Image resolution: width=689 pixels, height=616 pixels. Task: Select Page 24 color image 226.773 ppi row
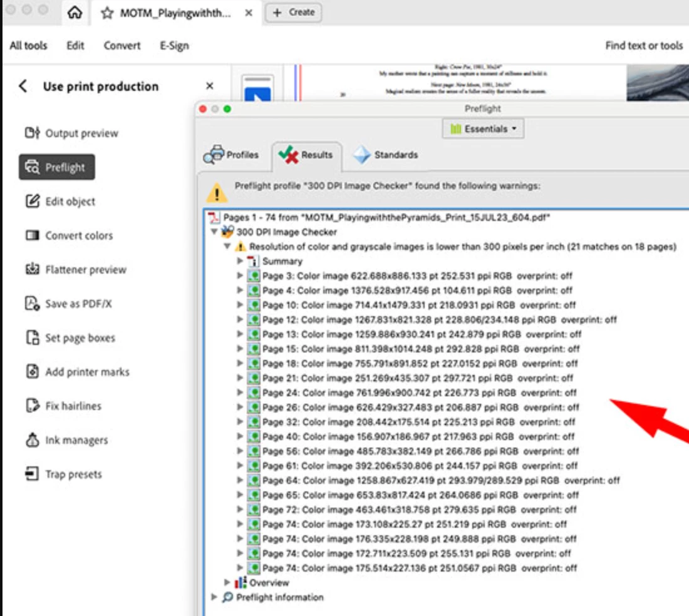coord(420,393)
